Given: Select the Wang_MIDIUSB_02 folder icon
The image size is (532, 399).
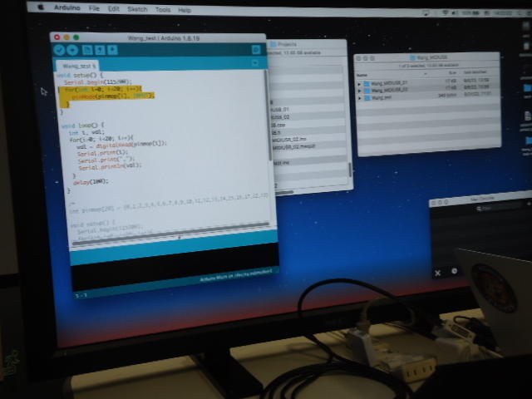Looking at the screenshot, I should [x=367, y=91].
